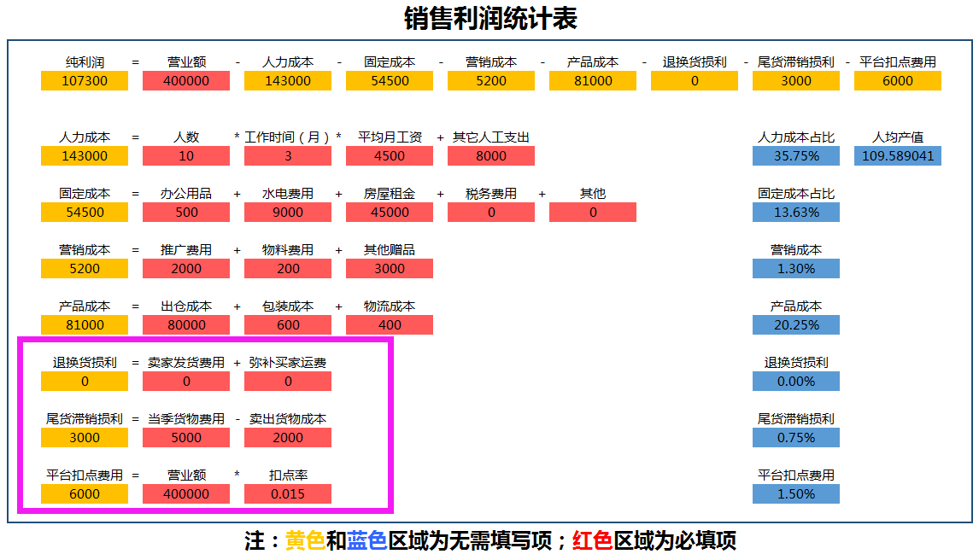This screenshot has height=560, width=979.
Task: Select the 物料费用 cell 200
Action: pyautogui.click(x=288, y=269)
